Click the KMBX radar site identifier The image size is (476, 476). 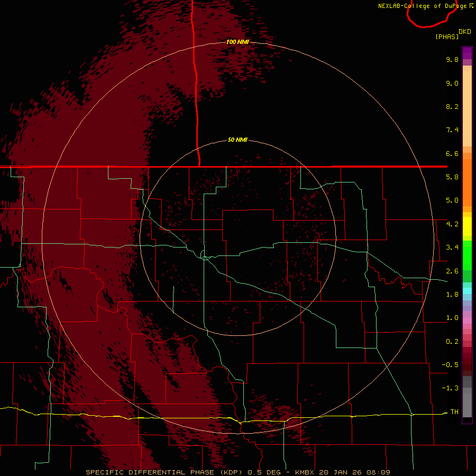tap(305, 472)
